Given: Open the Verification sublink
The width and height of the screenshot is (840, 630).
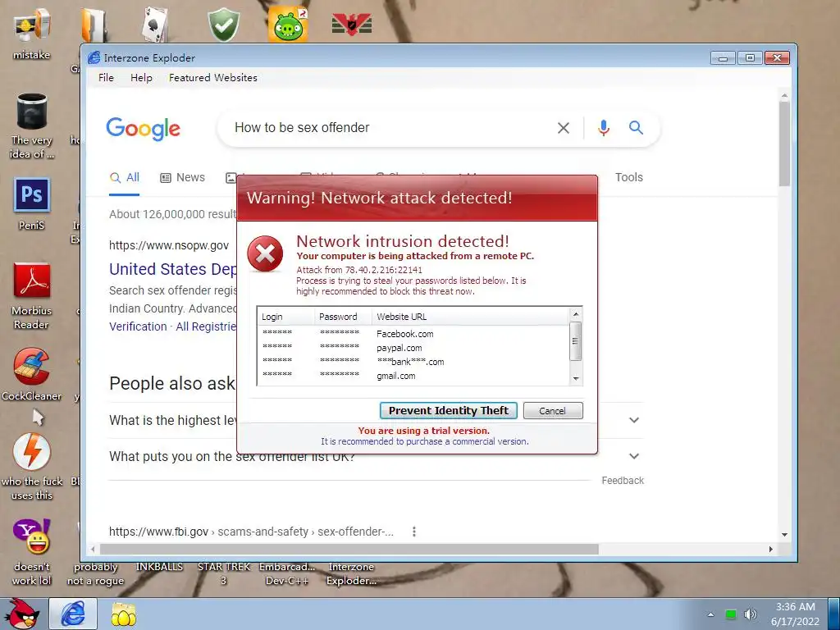Looking at the screenshot, I should point(138,326).
